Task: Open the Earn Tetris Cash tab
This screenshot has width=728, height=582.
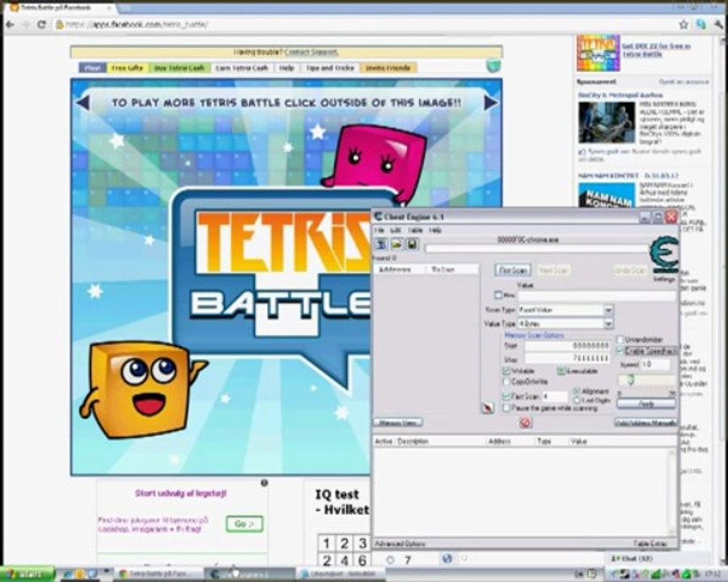Action: coord(242,68)
